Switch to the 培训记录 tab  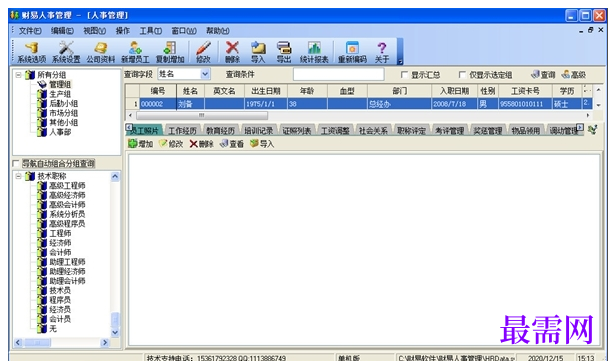click(x=259, y=131)
